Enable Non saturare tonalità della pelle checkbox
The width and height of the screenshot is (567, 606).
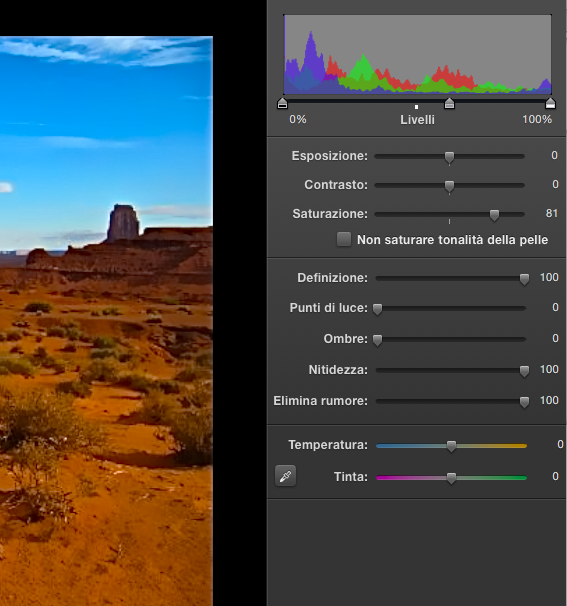click(x=344, y=239)
